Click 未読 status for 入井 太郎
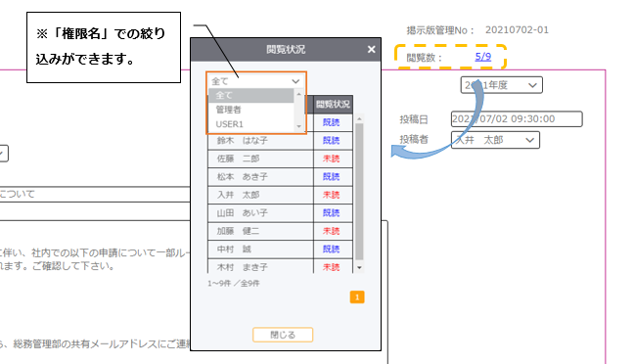634x364 pixels. (x=331, y=195)
